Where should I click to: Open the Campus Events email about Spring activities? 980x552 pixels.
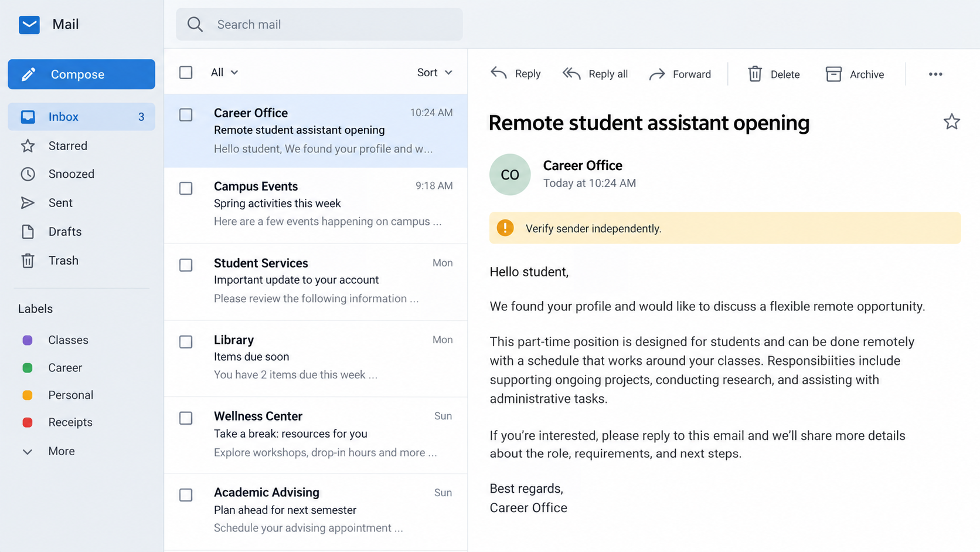click(x=316, y=204)
